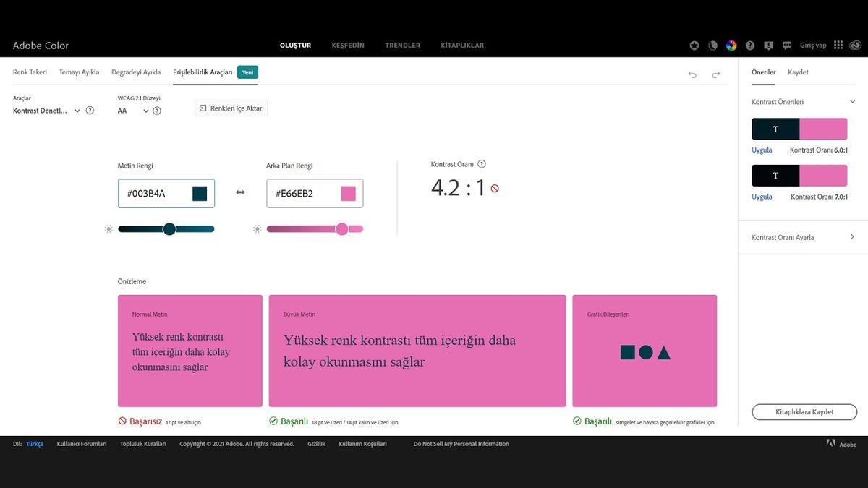The image size is (868, 488).
Task: Click the Creative Cloud icon
Action: click(856, 45)
